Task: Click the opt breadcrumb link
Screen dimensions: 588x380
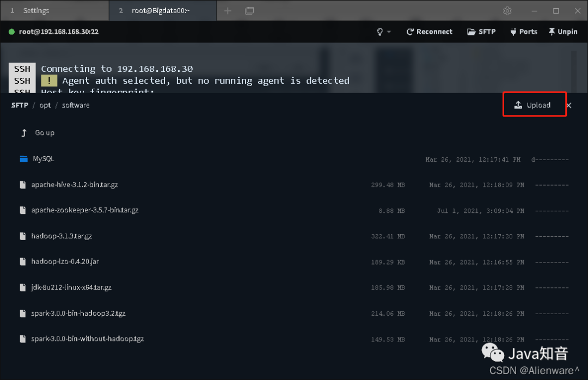Action: coord(45,106)
